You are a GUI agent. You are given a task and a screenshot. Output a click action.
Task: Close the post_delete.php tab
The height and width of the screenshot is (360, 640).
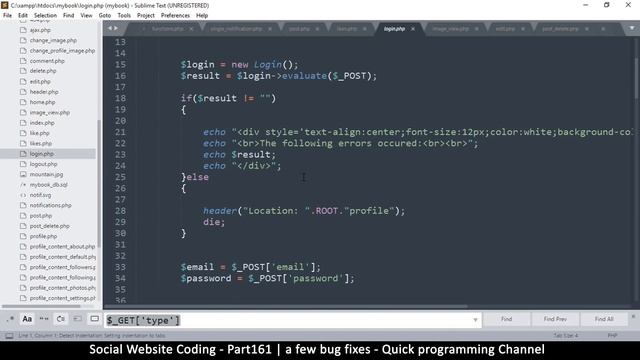point(587,29)
